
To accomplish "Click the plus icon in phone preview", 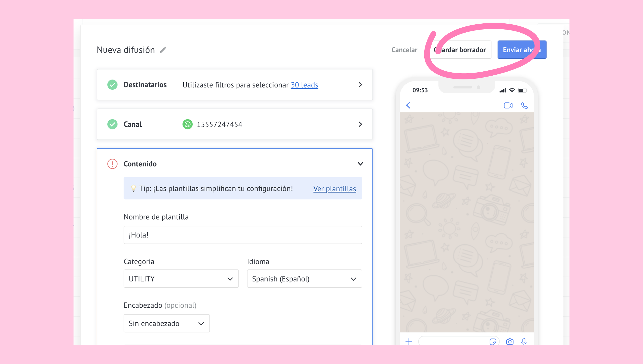I will coord(409,342).
